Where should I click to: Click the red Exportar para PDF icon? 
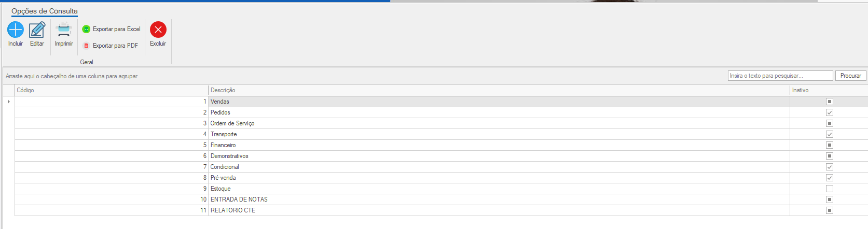[x=86, y=46]
